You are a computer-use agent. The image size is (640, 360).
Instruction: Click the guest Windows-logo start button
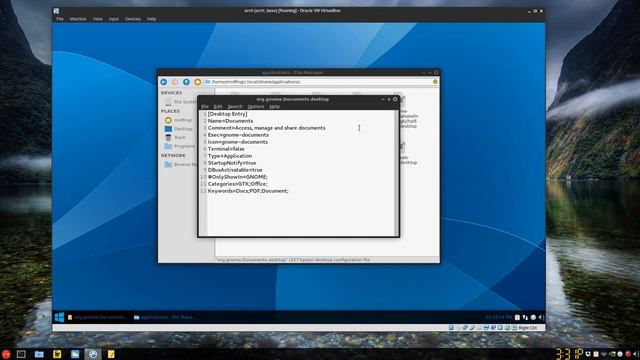[x=59, y=317]
